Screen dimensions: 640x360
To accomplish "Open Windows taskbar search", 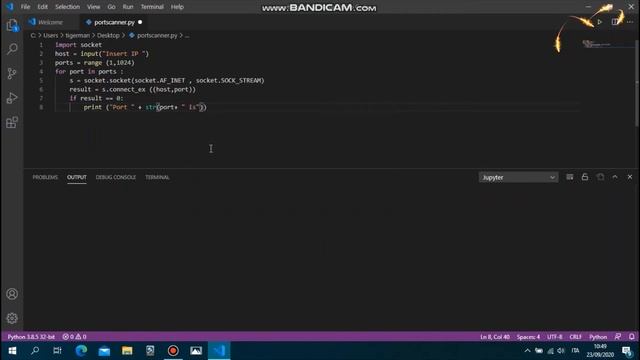I will [x=35, y=351].
